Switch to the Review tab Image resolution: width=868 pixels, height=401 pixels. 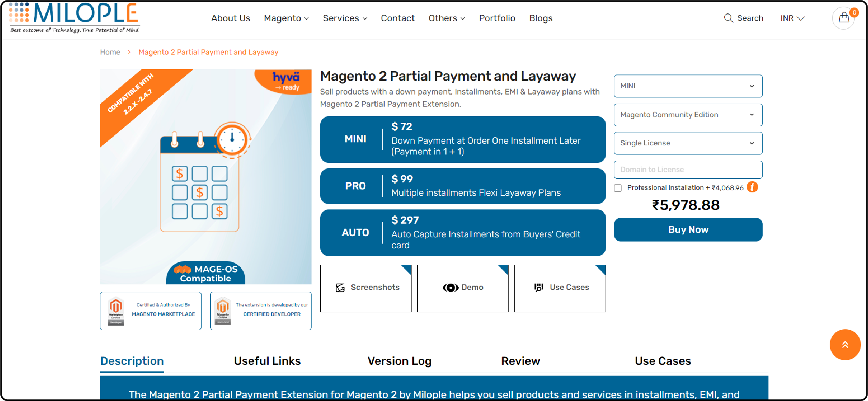pos(521,361)
